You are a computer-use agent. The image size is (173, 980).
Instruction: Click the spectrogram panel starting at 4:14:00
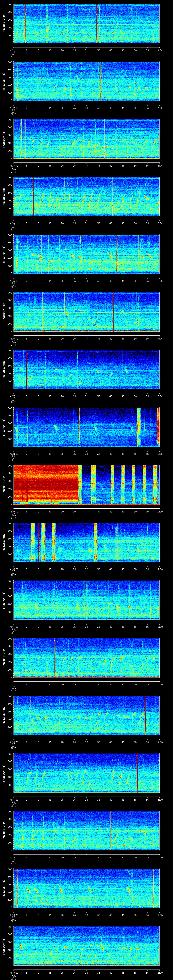coord(87,773)
